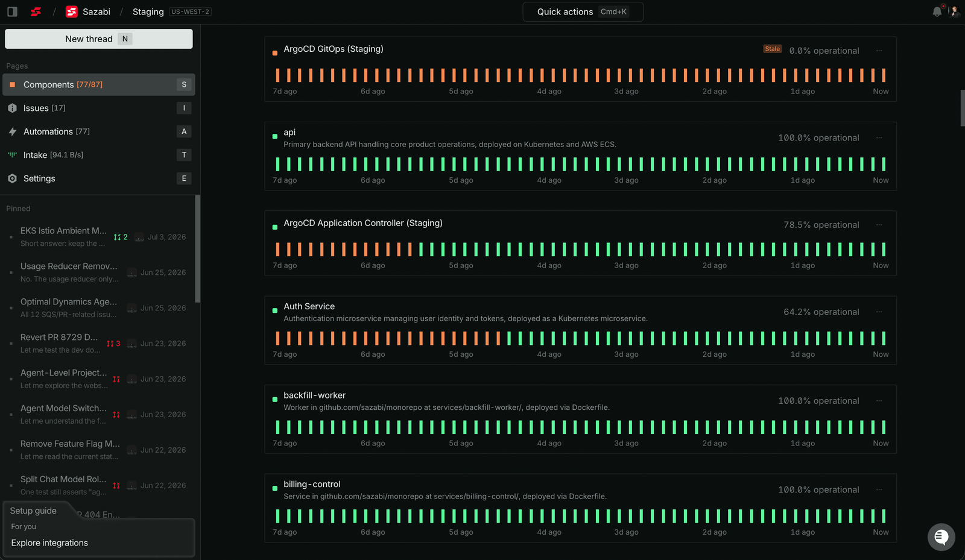This screenshot has height=560, width=965.
Task: Open the notifications bell
Action: click(937, 11)
